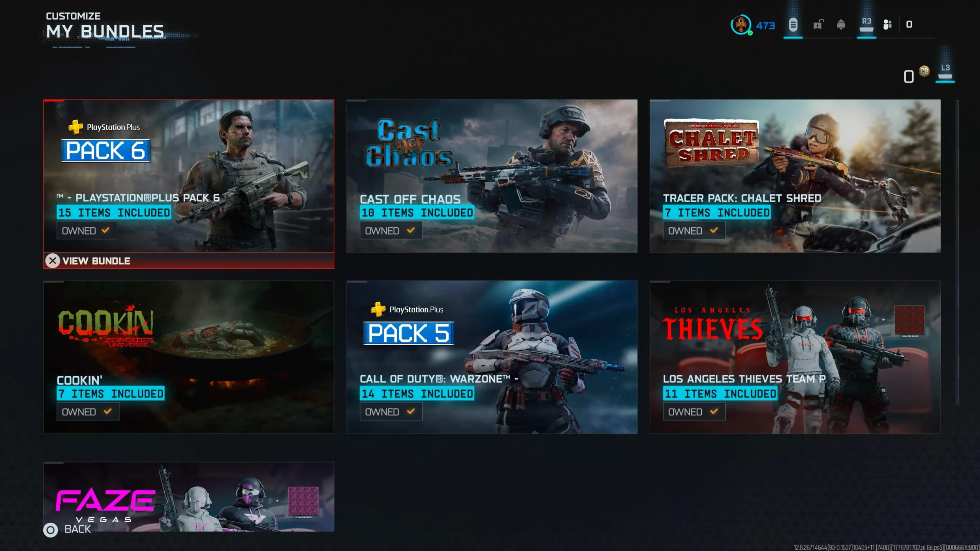The image size is (980, 551).
Task: Click the player level 473 number
Action: [765, 26]
